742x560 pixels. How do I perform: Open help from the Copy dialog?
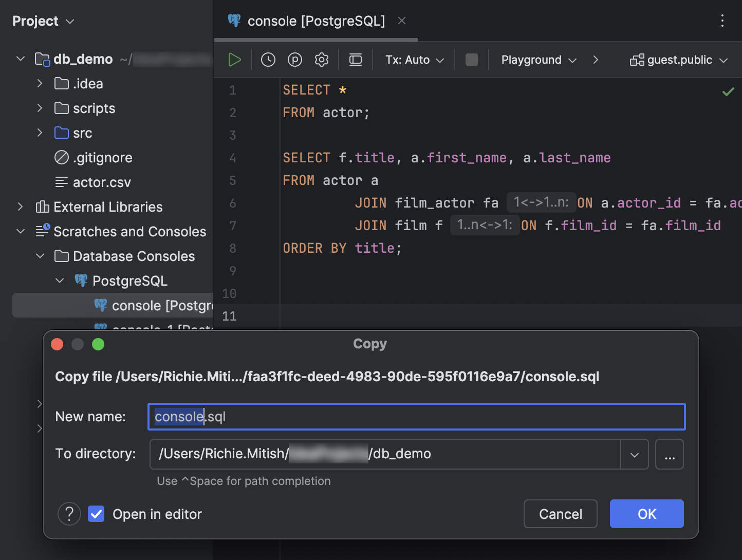69,514
